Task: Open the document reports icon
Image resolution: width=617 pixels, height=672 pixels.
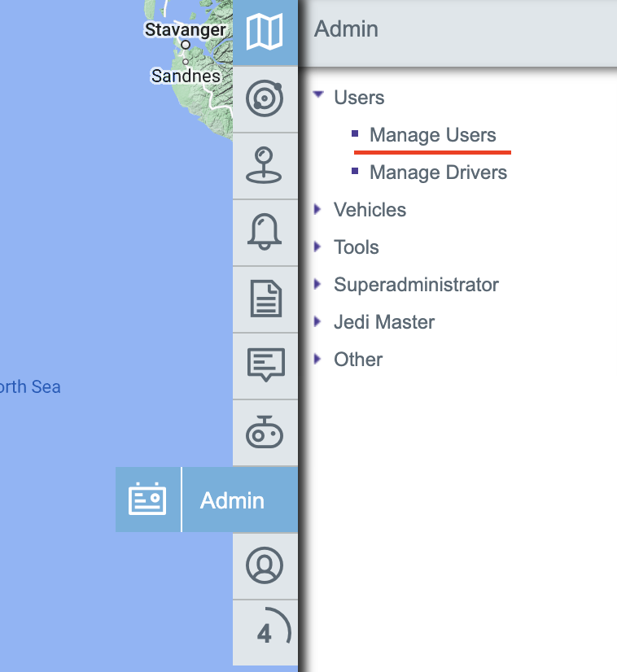Action: pos(265,299)
